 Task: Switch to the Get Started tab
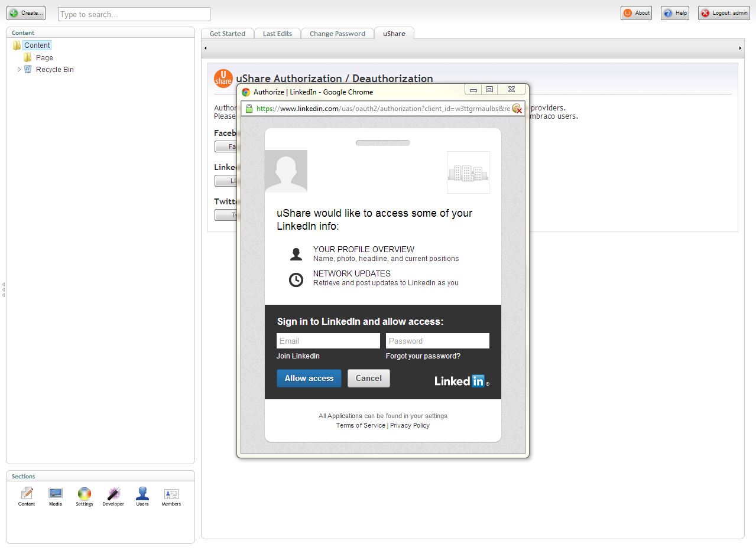click(x=228, y=34)
